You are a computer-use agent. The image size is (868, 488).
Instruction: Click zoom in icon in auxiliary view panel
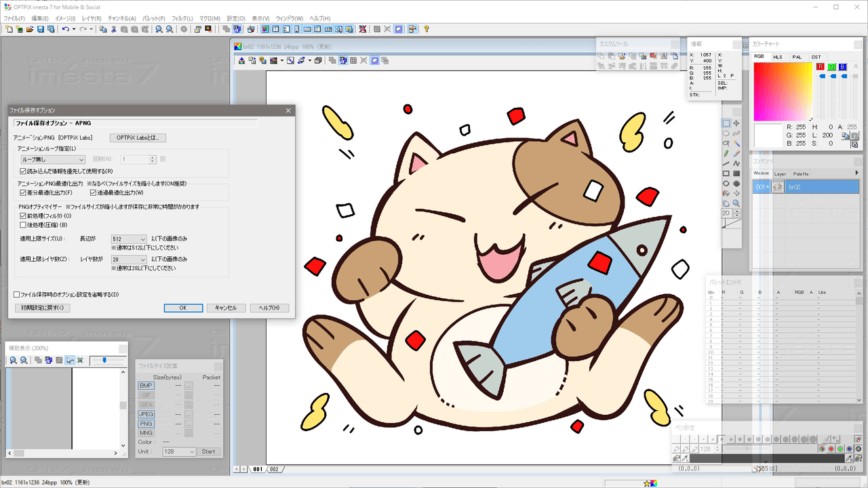point(13,360)
